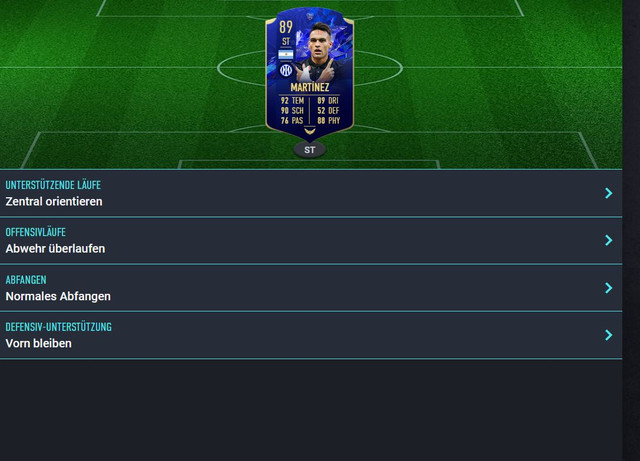This screenshot has height=461, width=640.
Task: Open Defensiv-Unterstützung options via its chevron
Action: (x=609, y=335)
